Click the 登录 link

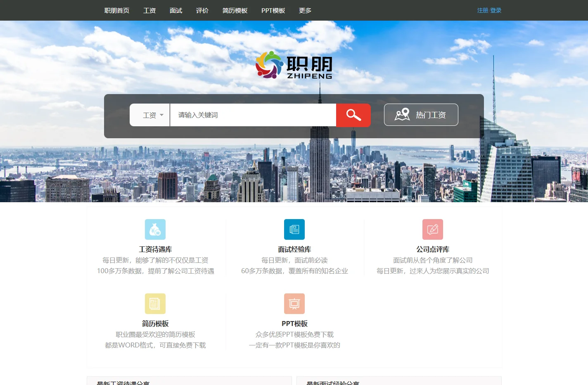496,10
